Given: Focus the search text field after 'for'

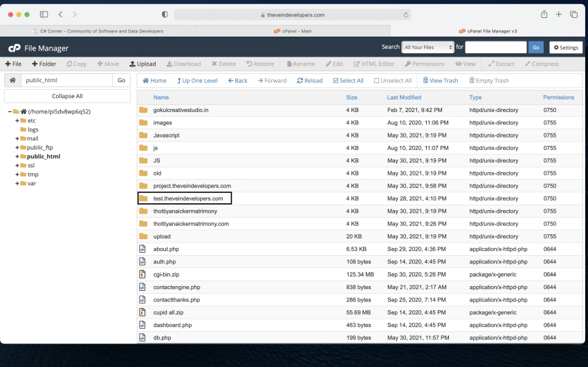Looking at the screenshot, I should tap(496, 47).
